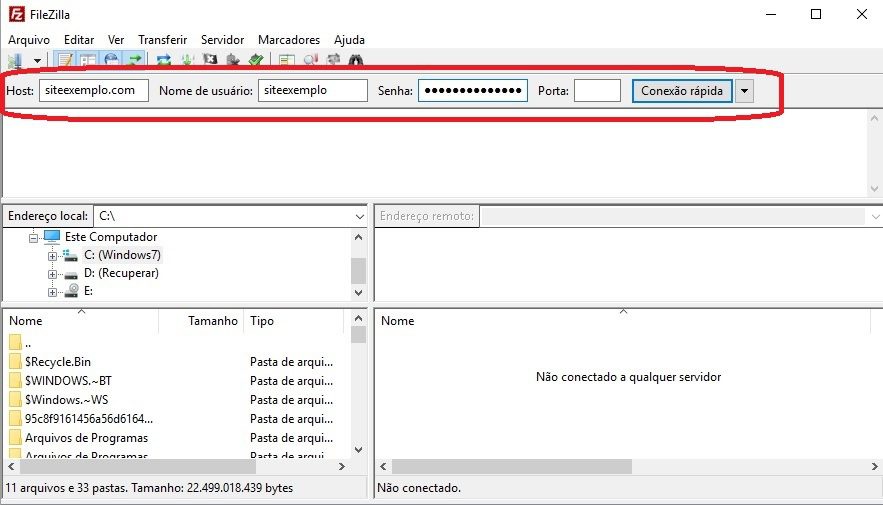Open the dropdown arrow beside Conexão rápida
The width and height of the screenshot is (883, 505).
click(x=745, y=91)
